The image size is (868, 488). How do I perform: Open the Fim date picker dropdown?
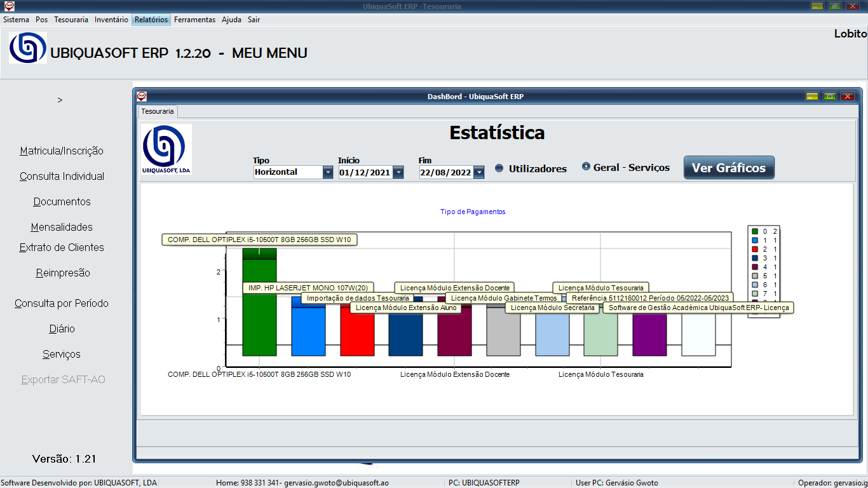tap(478, 172)
